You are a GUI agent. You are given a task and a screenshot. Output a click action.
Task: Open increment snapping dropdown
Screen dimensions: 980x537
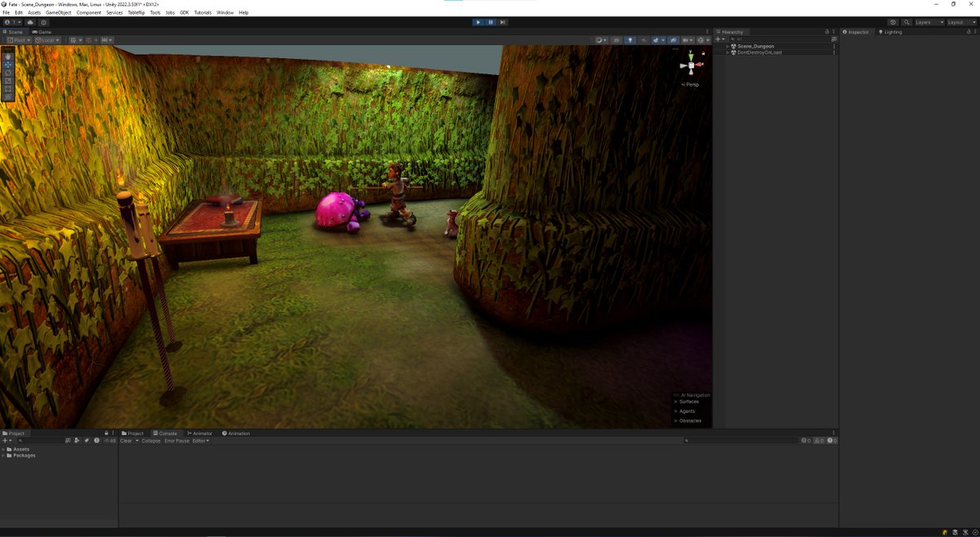pos(106,40)
